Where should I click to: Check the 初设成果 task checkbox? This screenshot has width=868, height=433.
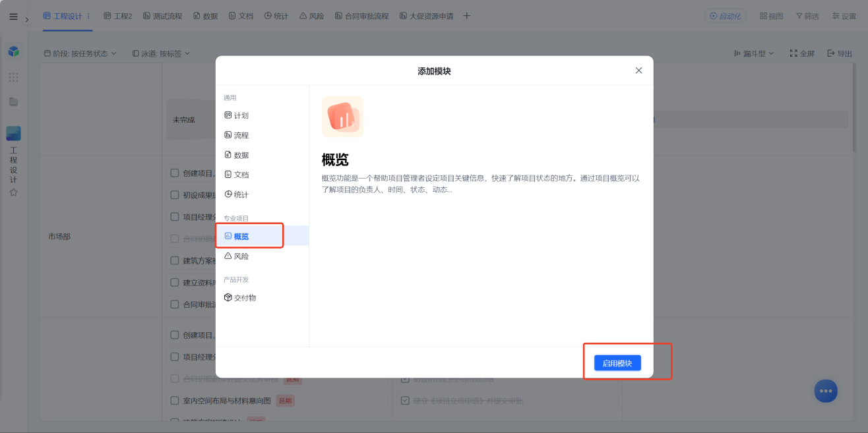point(175,195)
